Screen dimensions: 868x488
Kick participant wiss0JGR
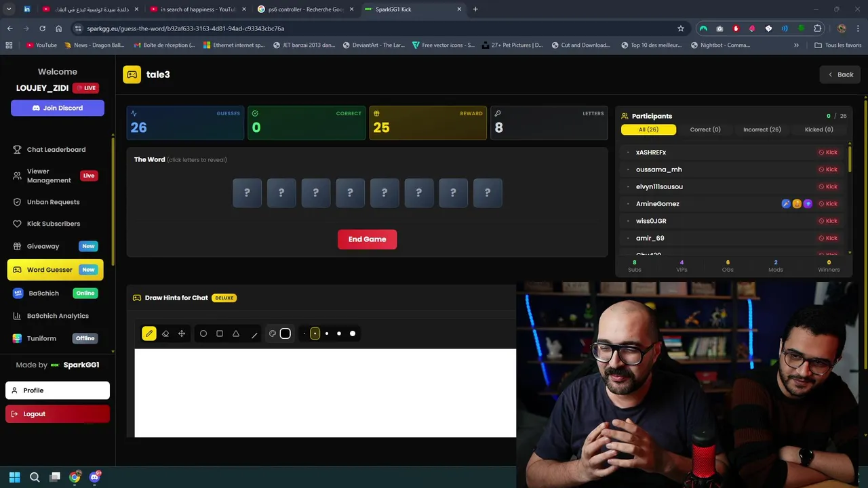coord(828,221)
